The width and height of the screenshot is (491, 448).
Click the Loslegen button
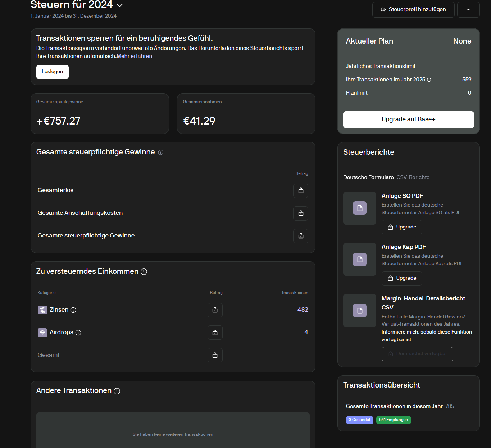(53, 72)
